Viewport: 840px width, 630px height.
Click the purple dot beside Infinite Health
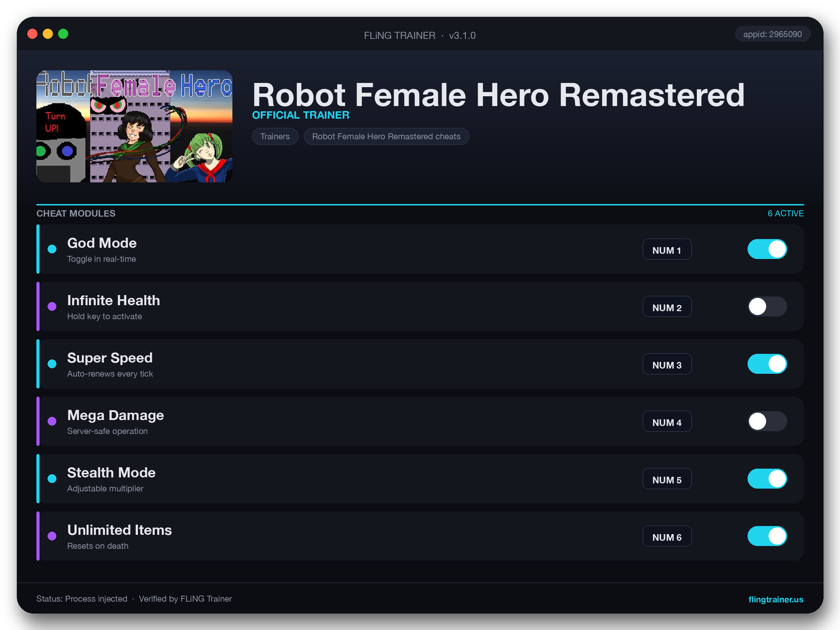coord(52,307)
